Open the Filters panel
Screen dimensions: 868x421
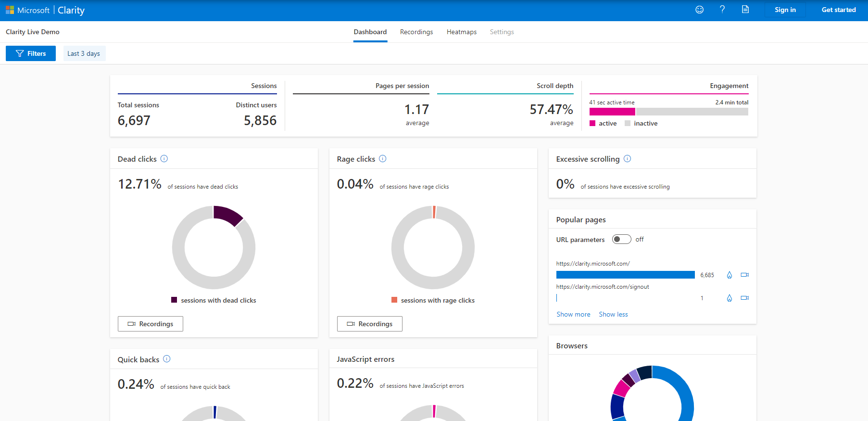point(31,53)
